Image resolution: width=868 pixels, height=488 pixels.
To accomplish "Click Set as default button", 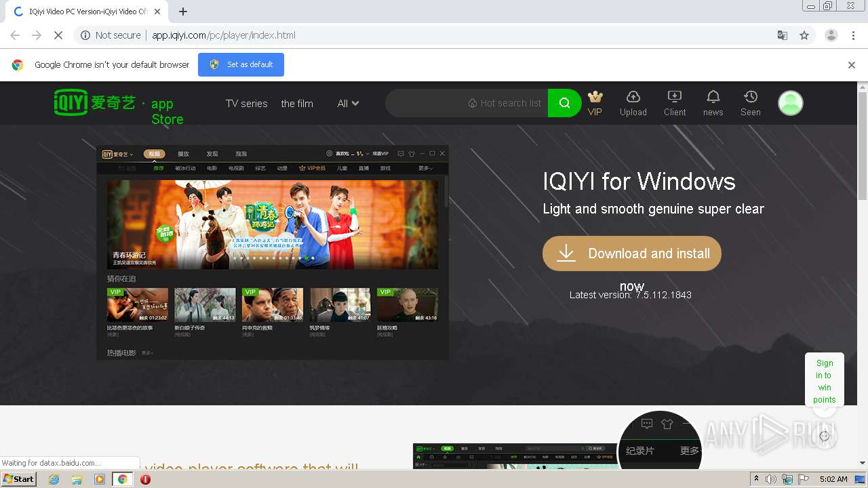I will [241, 65].
